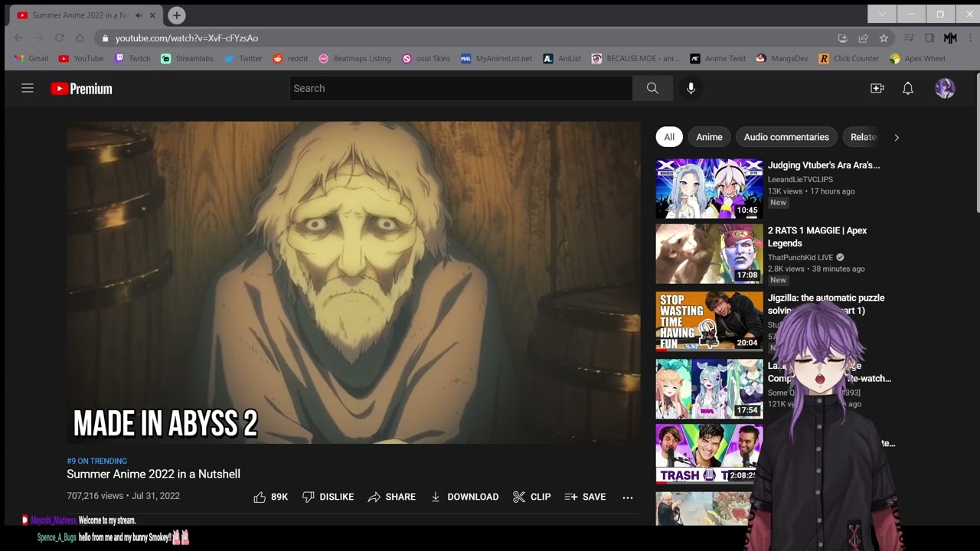Create a CLIP with the scissors button
The width and height of the screenshot is (980, 551).
531,497
